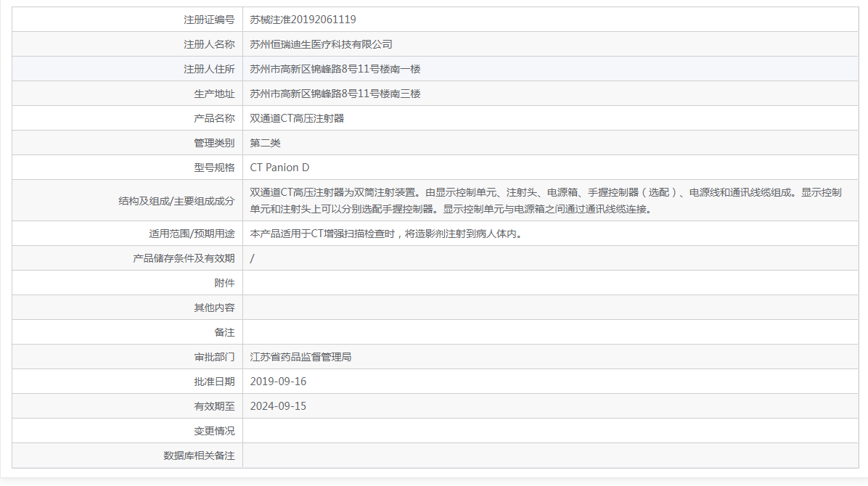The height and width of the screenshot is (486, 868).
Task: Click the 型号规格 label
Action: pos(214,168)
